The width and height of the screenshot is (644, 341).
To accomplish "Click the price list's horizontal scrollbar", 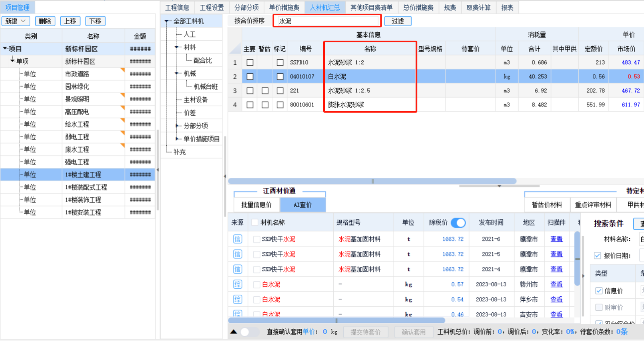I will coord(336,320).
